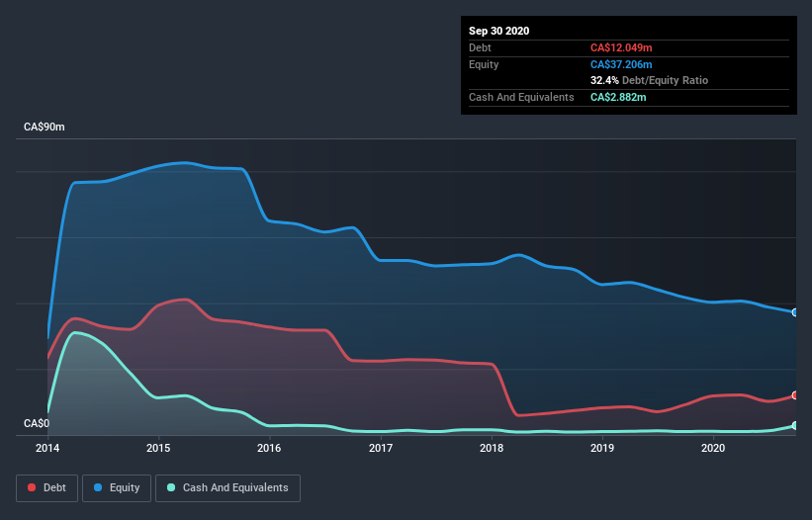812x520 pixels.
Task: Toggle the Cash And Equivalents legend button
Action: [x=227, y=488]
